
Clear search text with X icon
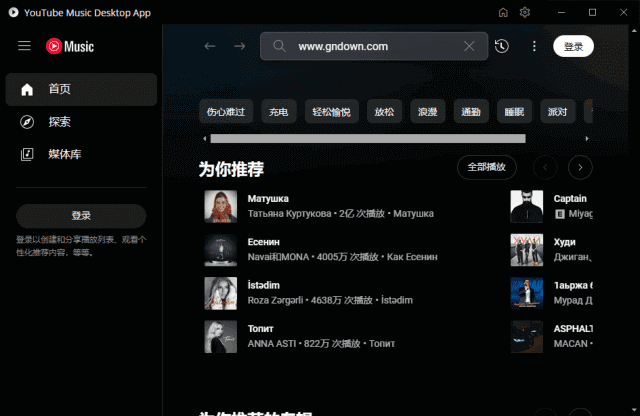pyautogui.click(x=470, y=46)
